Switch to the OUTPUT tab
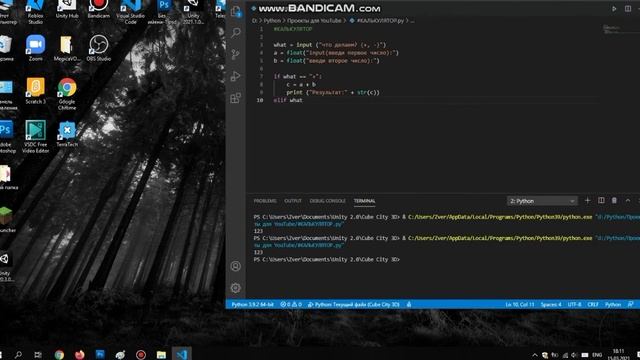 (x=293, y=201)
